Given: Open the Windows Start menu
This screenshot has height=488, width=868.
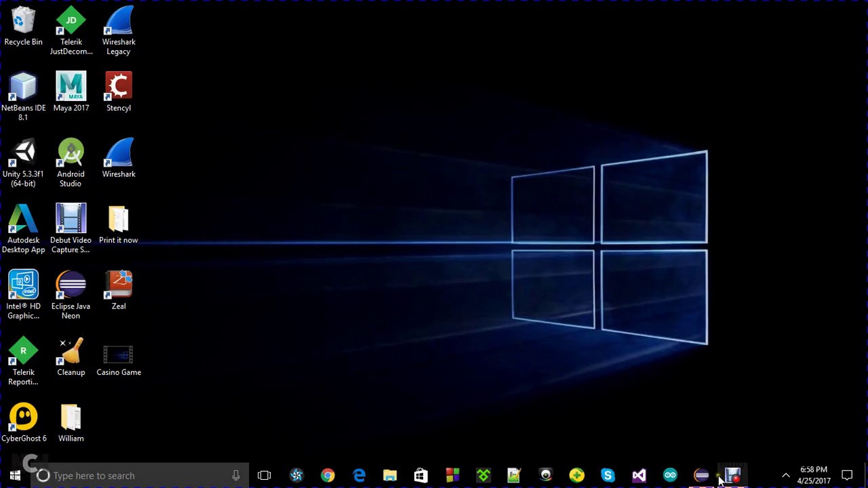Looking at the screenshot, I should click(x=15, y=476).
